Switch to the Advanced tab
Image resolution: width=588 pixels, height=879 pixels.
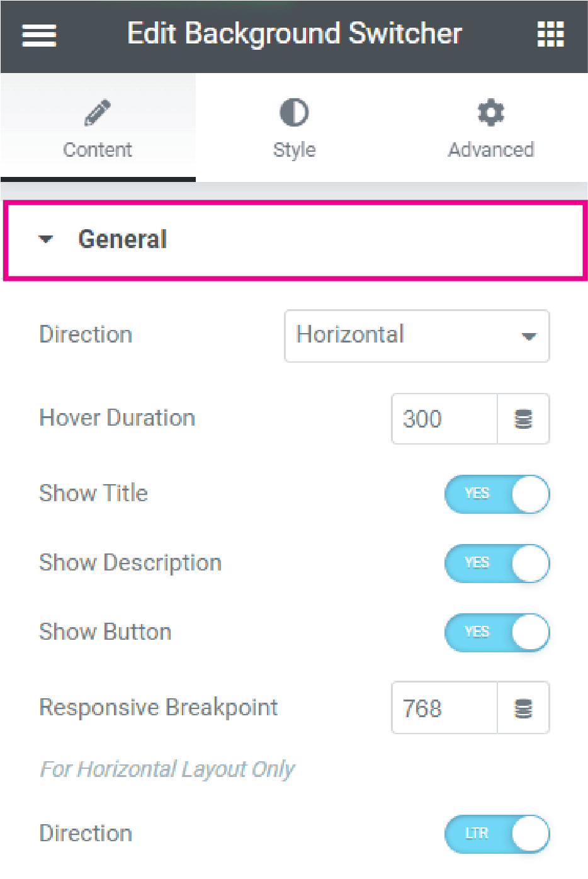[490, 128]
